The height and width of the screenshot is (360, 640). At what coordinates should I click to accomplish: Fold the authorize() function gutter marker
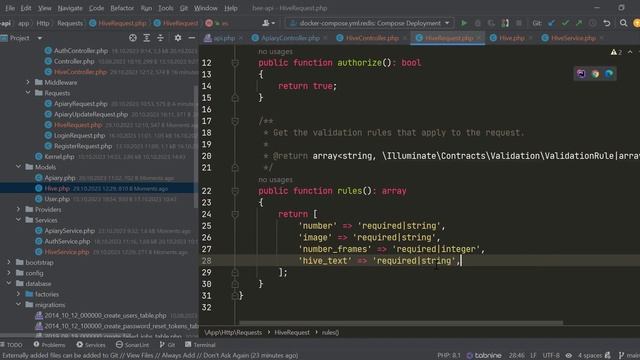point(235,63)
